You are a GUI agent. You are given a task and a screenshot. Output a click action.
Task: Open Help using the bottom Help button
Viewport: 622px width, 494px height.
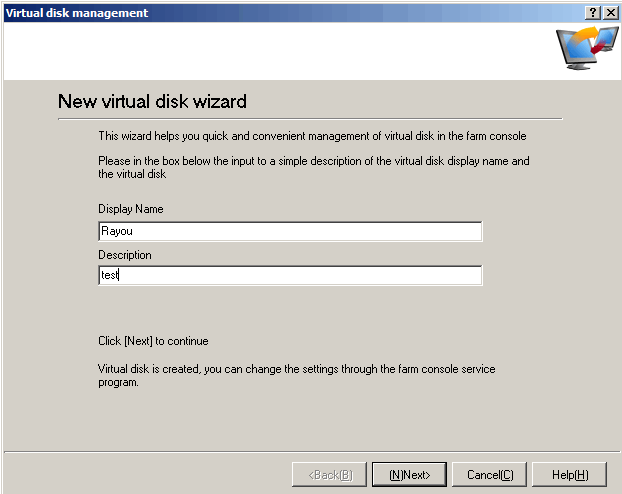pos(570,474)
